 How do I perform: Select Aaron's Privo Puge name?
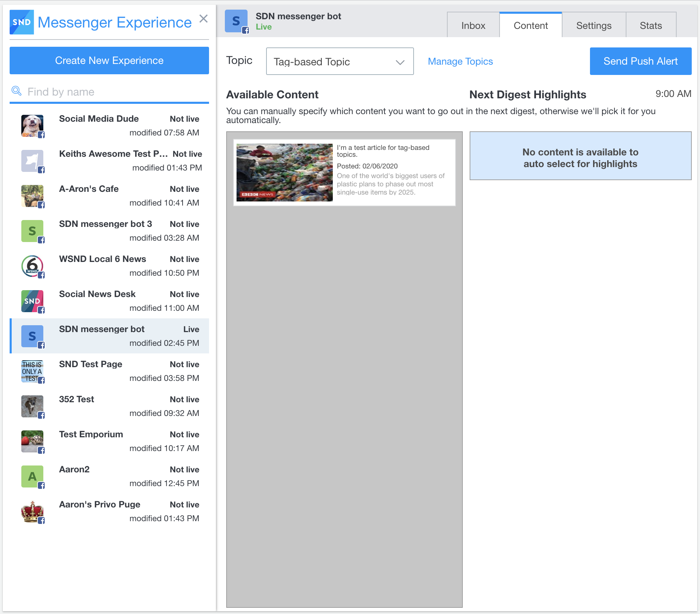point(100,504)
